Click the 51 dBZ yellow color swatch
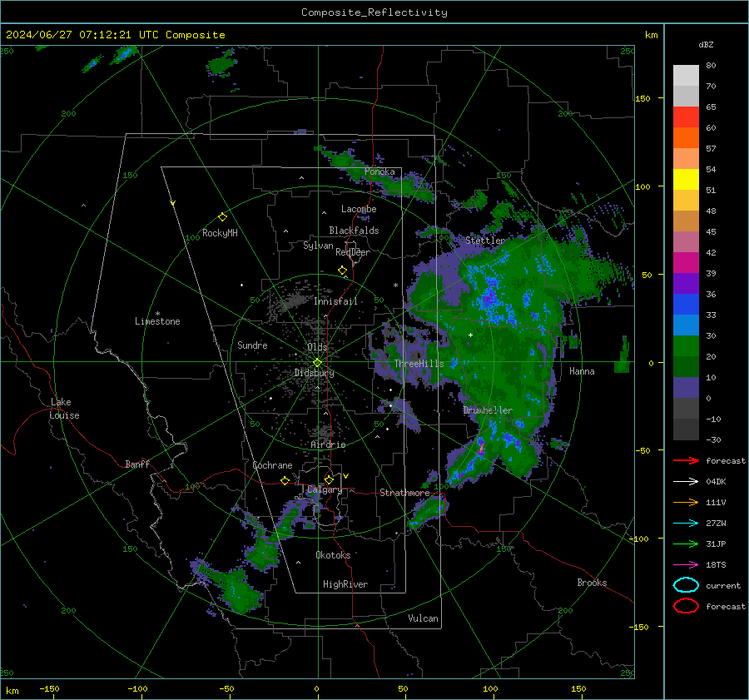This screenshot has height=700, width=749. click(x=686, y=180)
